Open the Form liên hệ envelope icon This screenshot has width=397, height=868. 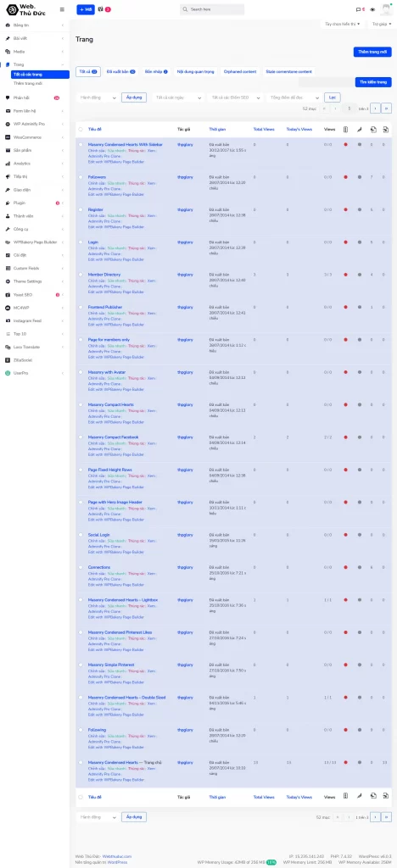click(x=8, y=111)
